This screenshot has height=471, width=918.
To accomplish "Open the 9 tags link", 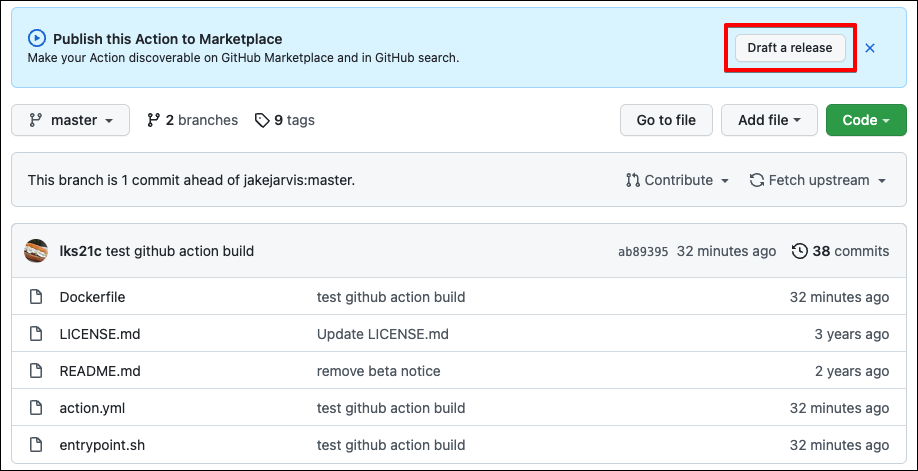I will point(285,120).
